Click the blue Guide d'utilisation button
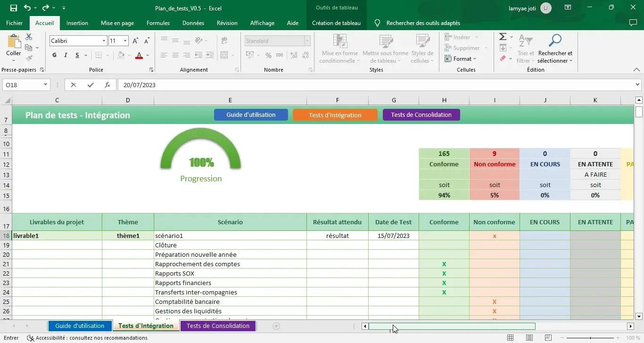Viewport: 644px width, 343px height. coord(251,115)
